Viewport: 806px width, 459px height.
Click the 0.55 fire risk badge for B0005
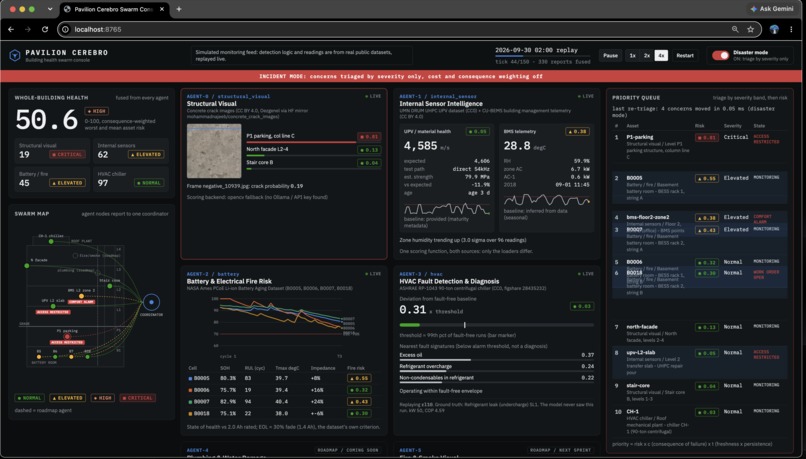(360, 378)
